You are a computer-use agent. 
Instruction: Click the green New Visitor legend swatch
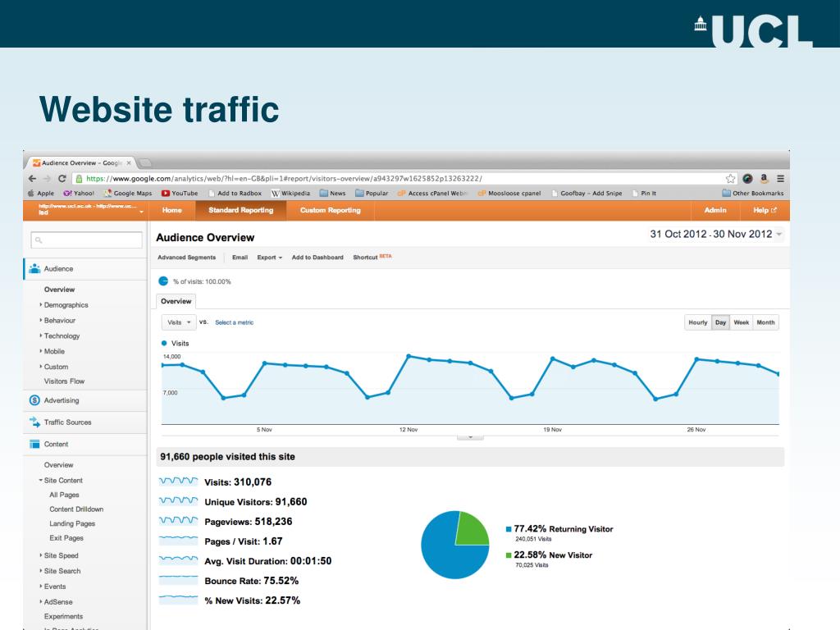pos(509,555)
